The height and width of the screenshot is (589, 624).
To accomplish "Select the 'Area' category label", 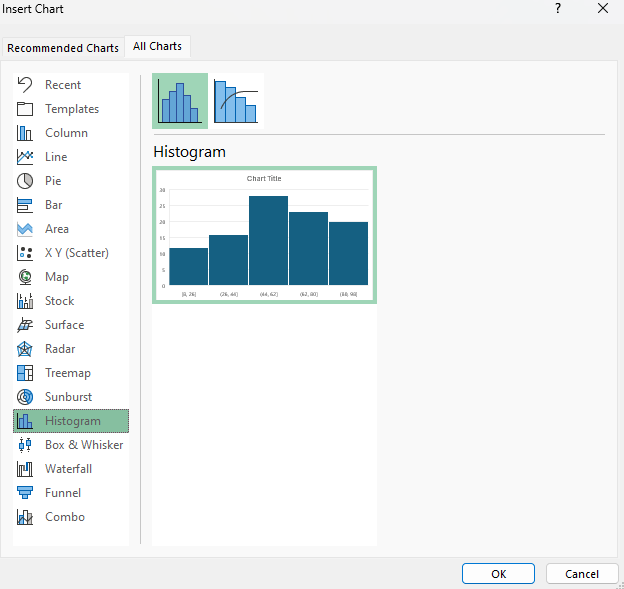I will click(x=57, y=229).
